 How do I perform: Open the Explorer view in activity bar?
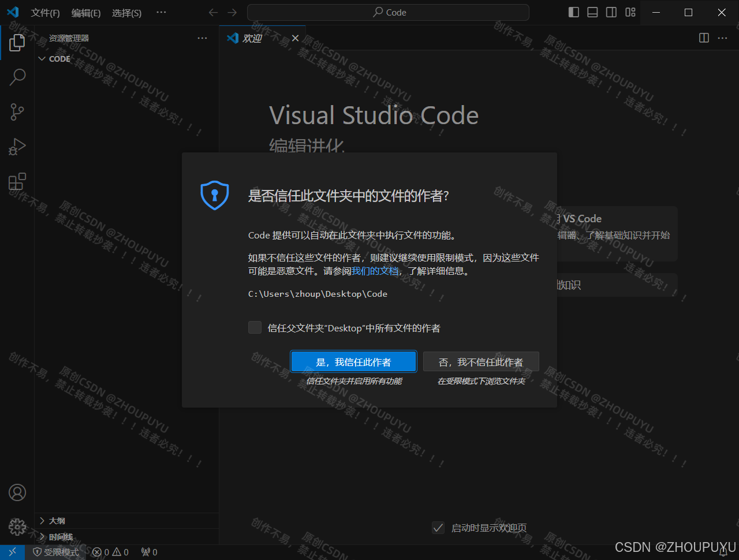click(x=17, y=42)
